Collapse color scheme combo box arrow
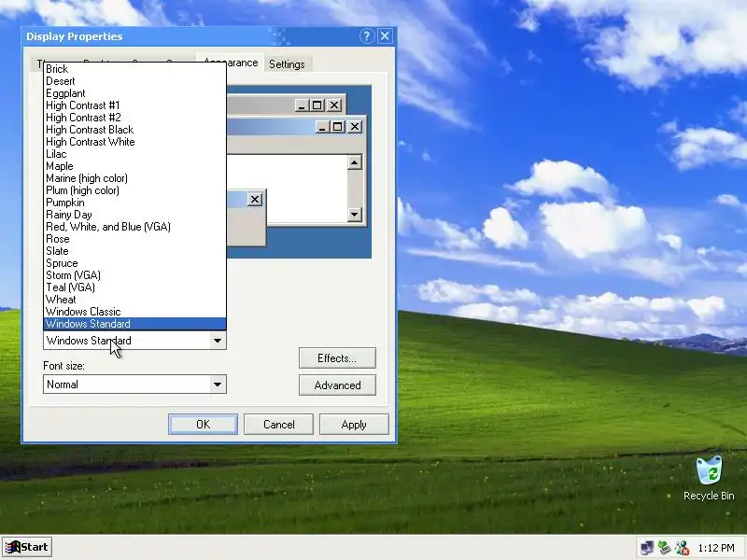This screenshot has height=560, width=747. [x=218, y=341]
